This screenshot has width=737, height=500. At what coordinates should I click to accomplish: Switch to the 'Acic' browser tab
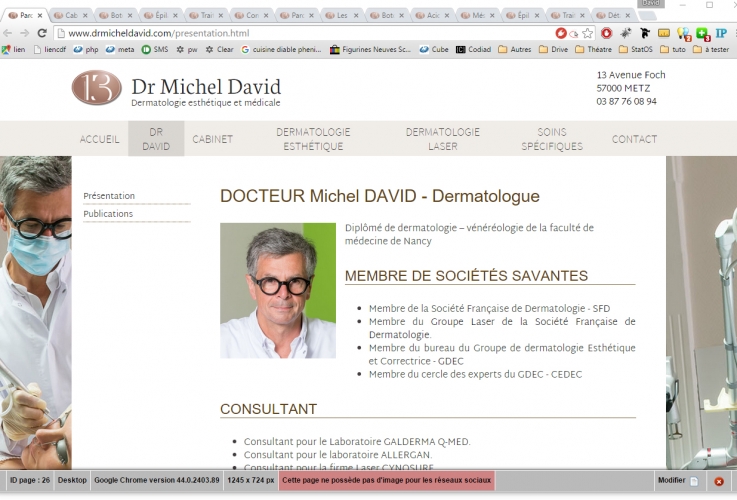[x=432, y=16]
